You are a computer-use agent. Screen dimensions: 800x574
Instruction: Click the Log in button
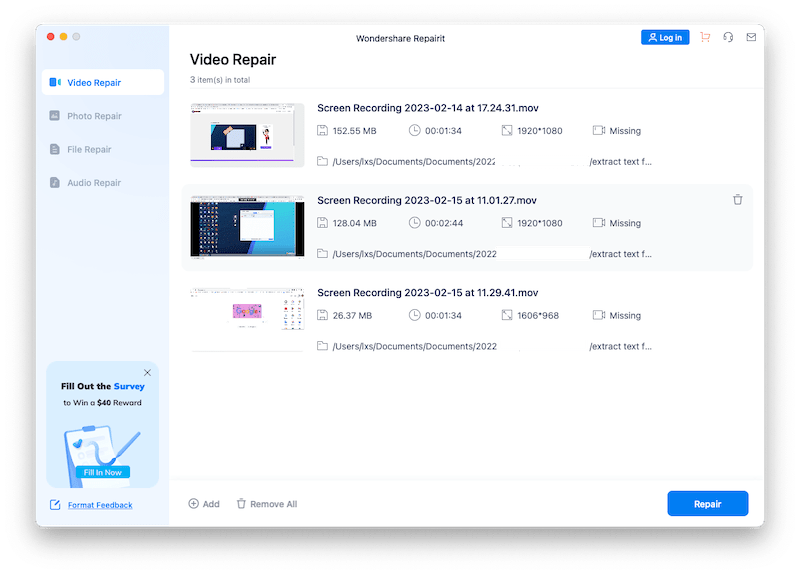(x=665, y=37)
